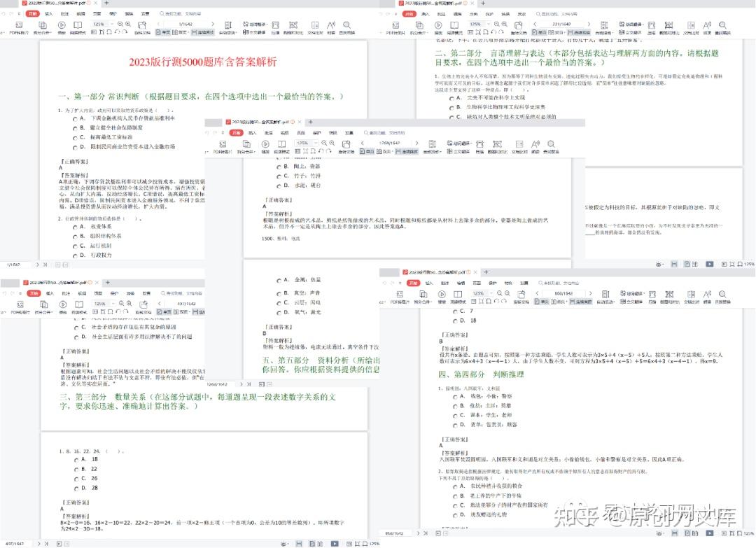This screenshot has width=756, height=548.
Task: Click slideshow play icon in bottom-left status bar
Action: 335,544
